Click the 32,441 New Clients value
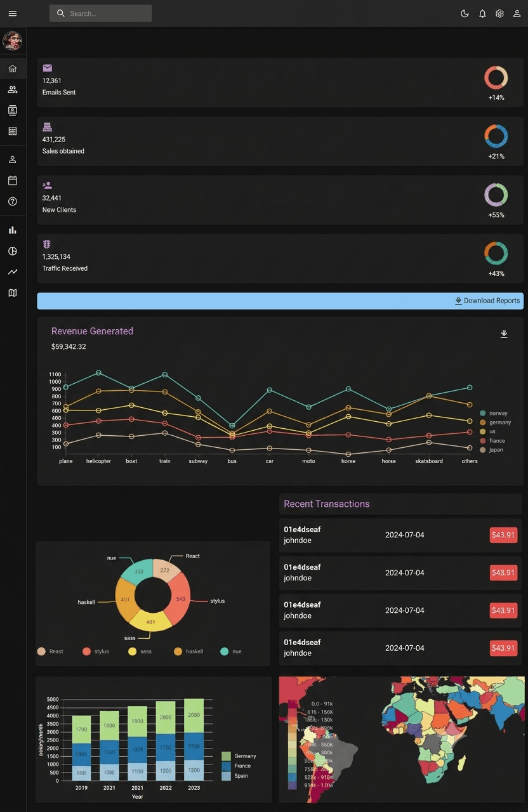 (52, 198)
